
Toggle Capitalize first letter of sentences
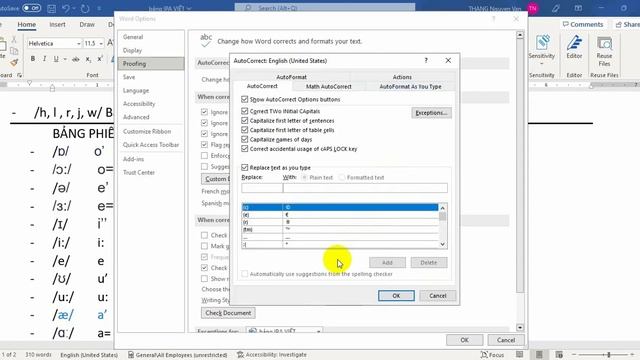[244, 120]
